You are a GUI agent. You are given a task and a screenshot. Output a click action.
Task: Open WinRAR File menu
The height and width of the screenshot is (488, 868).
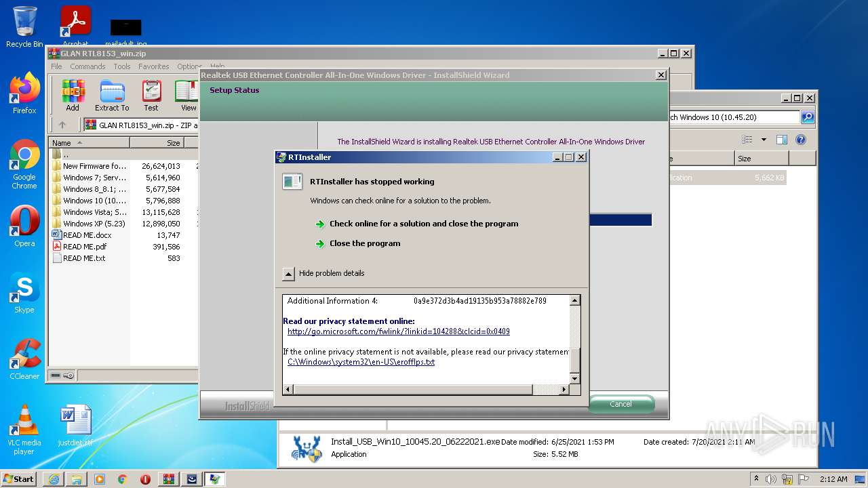pos(56,66)
